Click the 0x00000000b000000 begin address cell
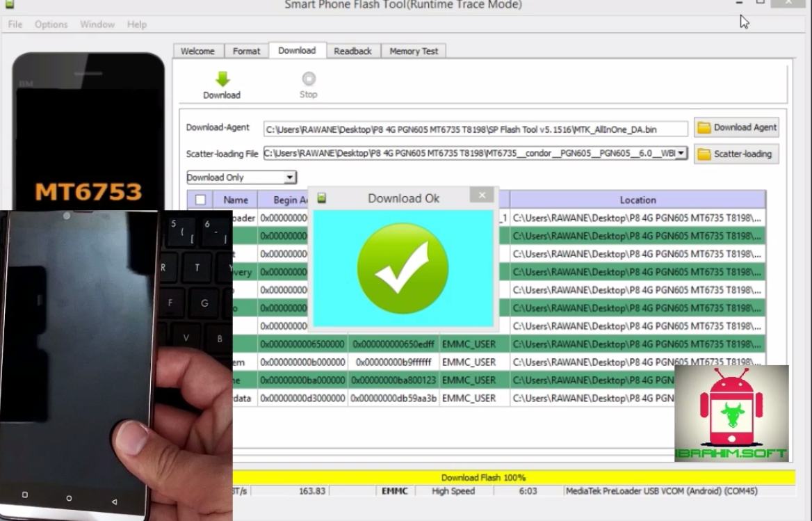The height and width of the screenshot is (521, 812). (302, 362)
